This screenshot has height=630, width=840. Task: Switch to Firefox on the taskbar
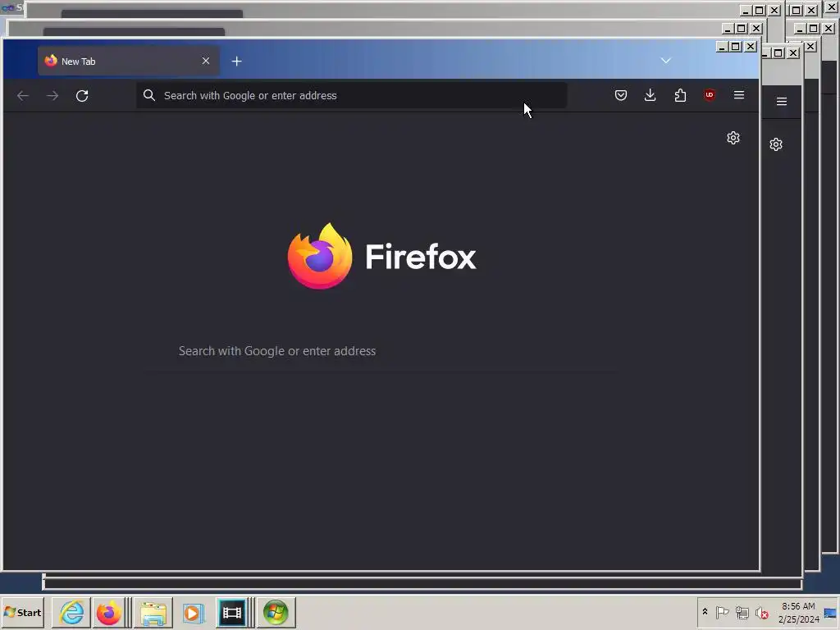coord(109,612)
